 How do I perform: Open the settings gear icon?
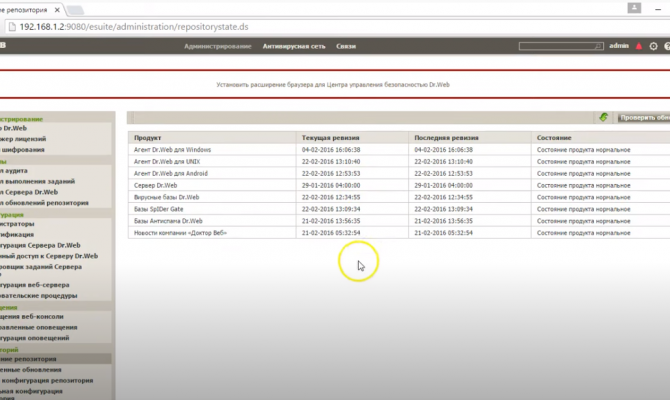click(x=653, y=46)
